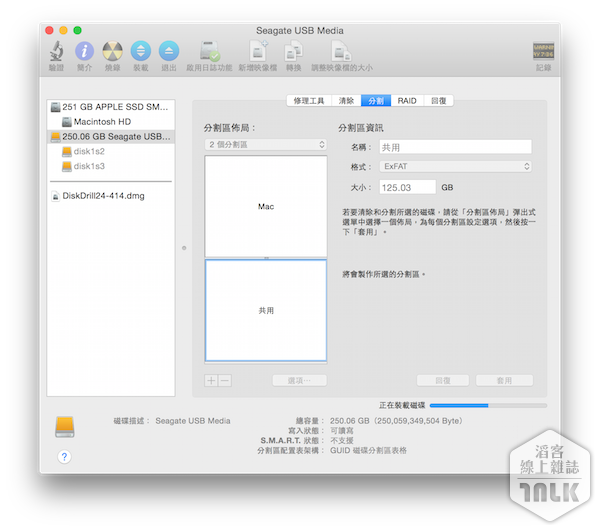
Task: Click the green zoom window button
Action: click(x=77, y=30)
